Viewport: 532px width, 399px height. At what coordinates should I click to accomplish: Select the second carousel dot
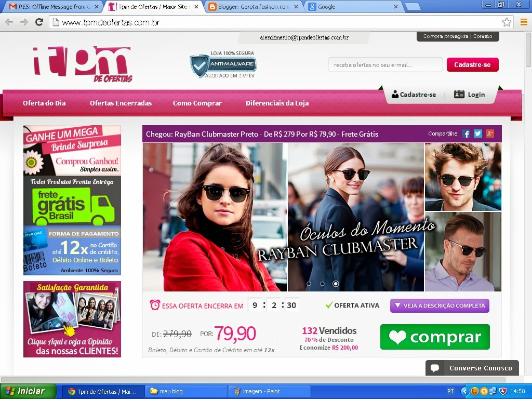(322, 284)
